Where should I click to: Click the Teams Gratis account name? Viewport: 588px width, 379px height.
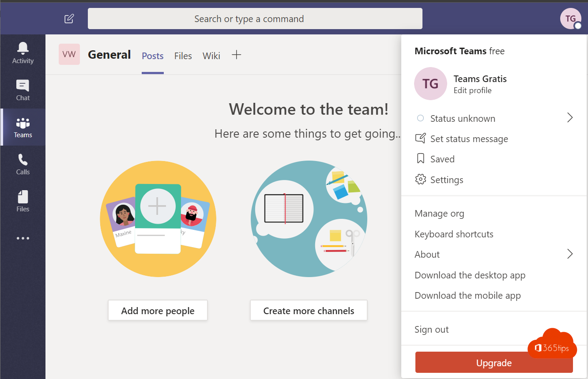[x=480, y=79]
